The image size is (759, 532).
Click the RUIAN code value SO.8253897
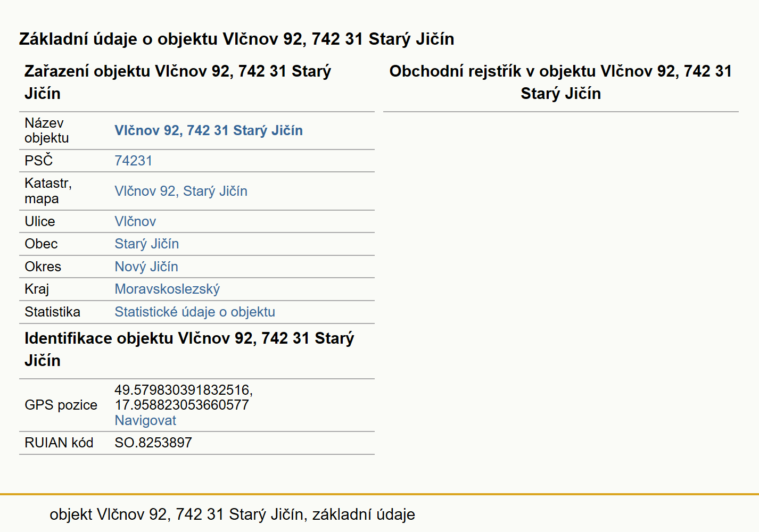click(153, 443)
